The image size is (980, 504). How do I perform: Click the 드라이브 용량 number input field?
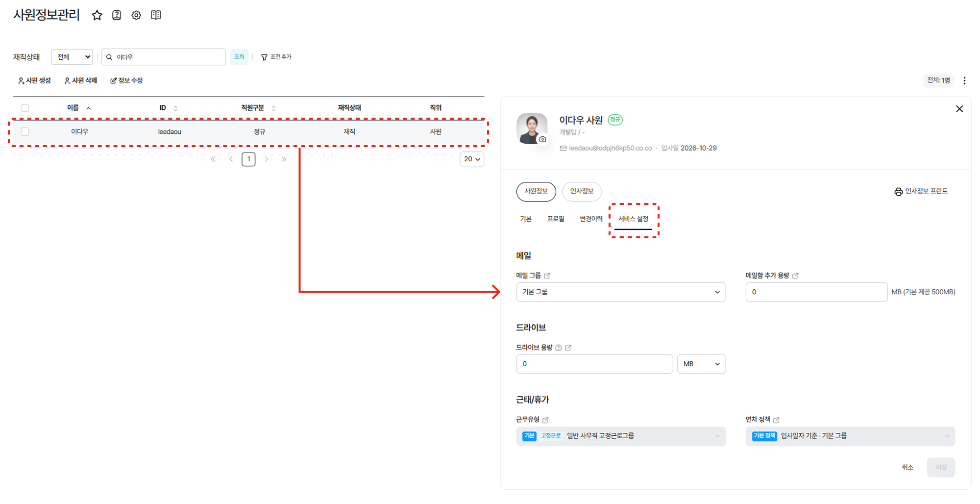[594, 364]
